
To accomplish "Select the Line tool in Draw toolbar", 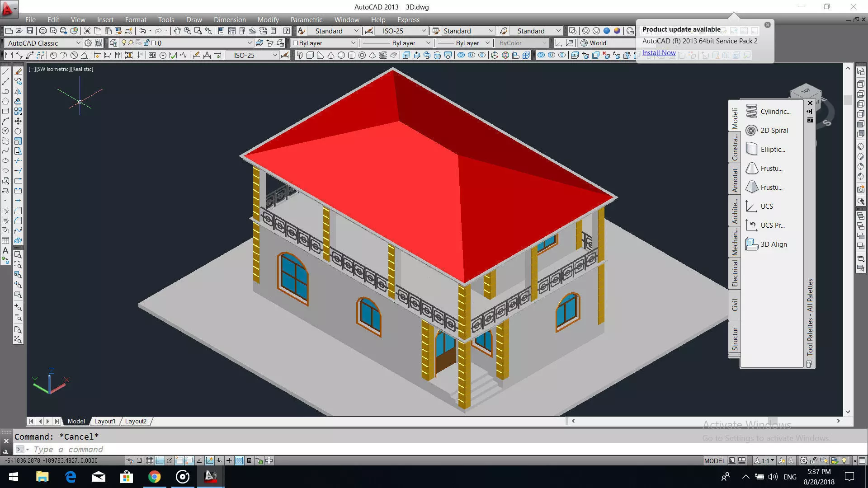I will click(5, 71).
